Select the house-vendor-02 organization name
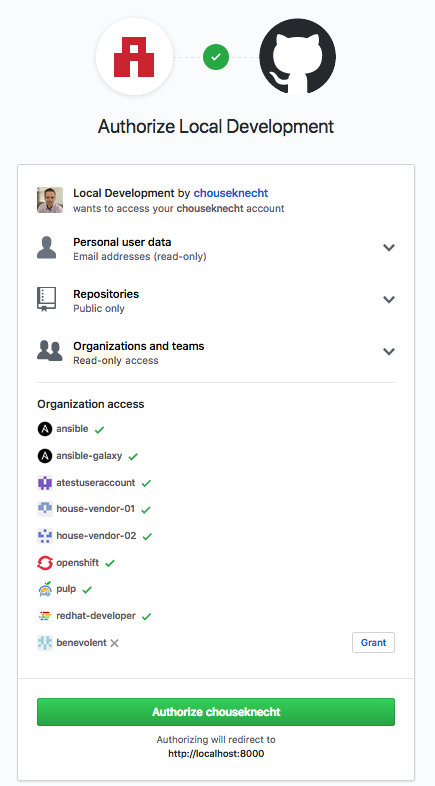Image resolution: width=435 pixels, height=786 pixels. coord(96,535)
